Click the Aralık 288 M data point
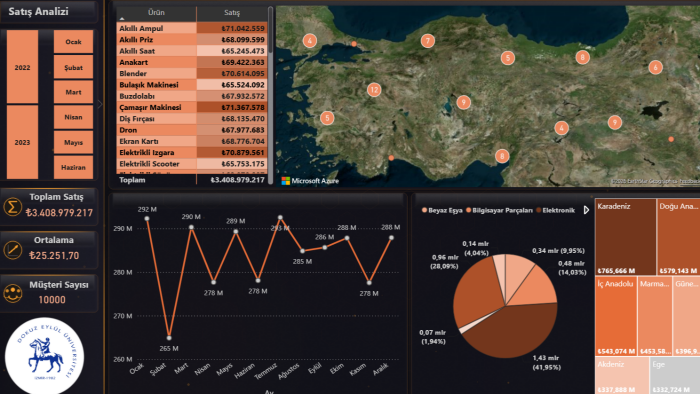 pyautogui.click(x=392, y=238)
